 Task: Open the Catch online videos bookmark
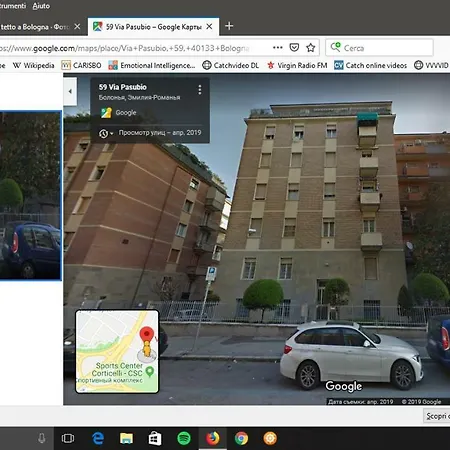[370, 65]
